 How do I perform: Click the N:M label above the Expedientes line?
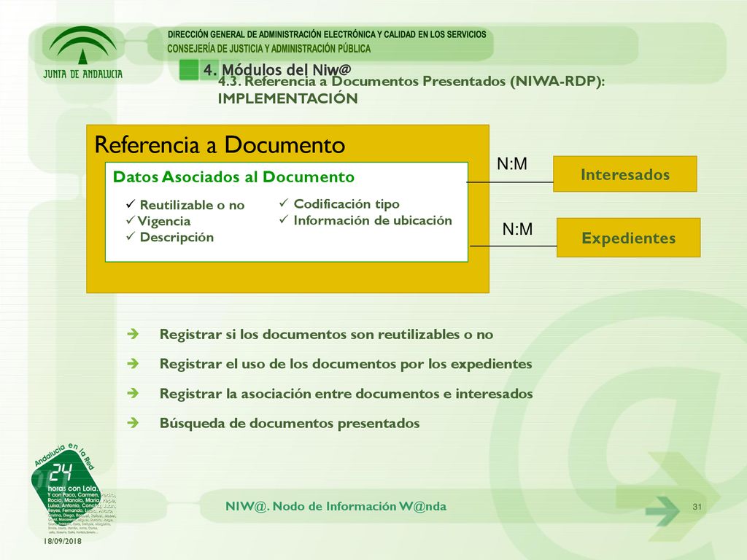pyautogui.click(x=517, y=229)
